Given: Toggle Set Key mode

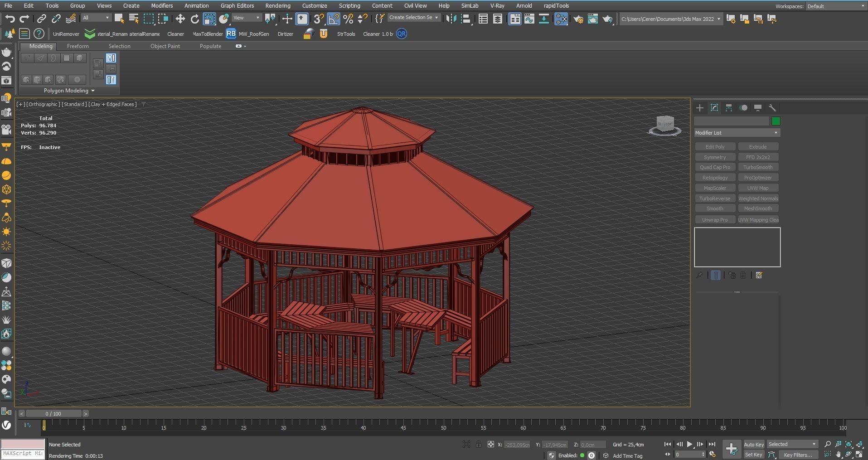Looking at the screenshot, I should click(x=754, y=455).
